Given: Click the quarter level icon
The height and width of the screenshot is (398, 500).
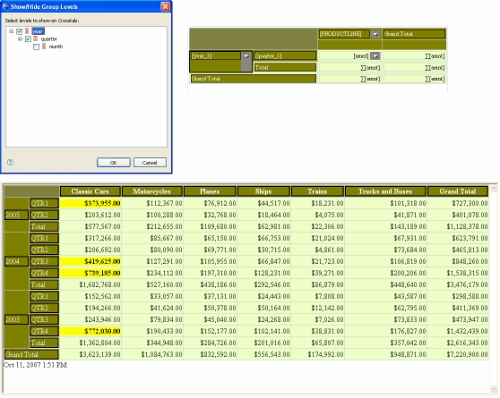Looking at the screenshot, I should pyautogui.click(x=35, y=39).
